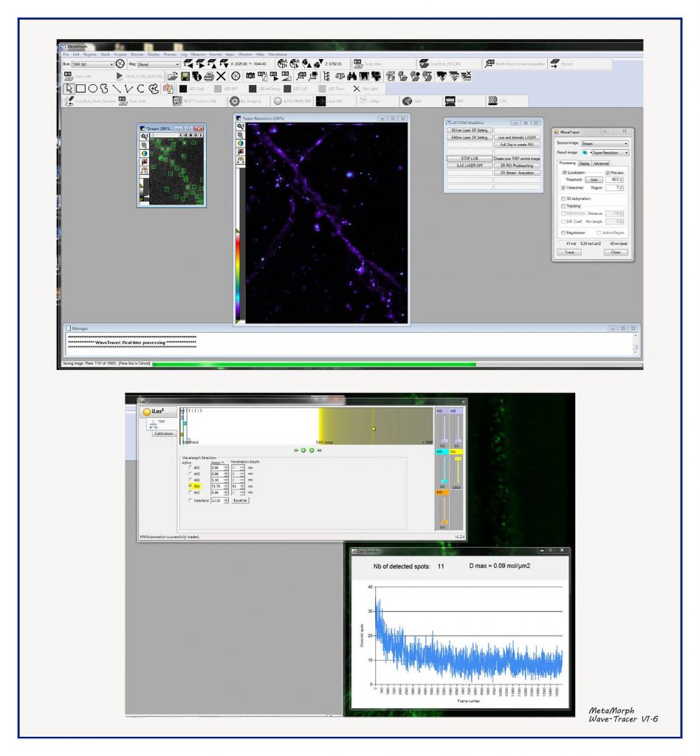Open the Mag [None] dropdown
The width and height of the screenshot is (700, 756).
coord(158,64)
